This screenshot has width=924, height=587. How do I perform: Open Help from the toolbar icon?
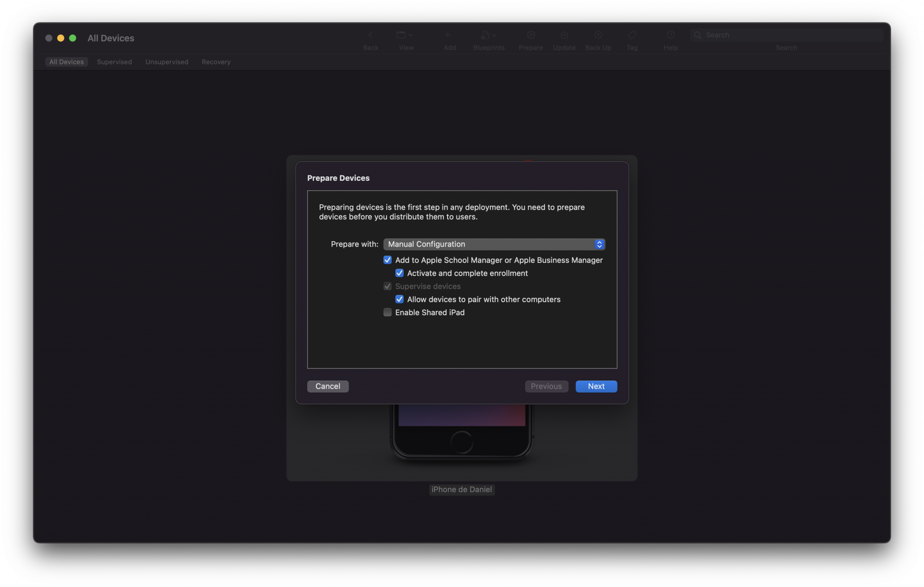coord(670,35)
